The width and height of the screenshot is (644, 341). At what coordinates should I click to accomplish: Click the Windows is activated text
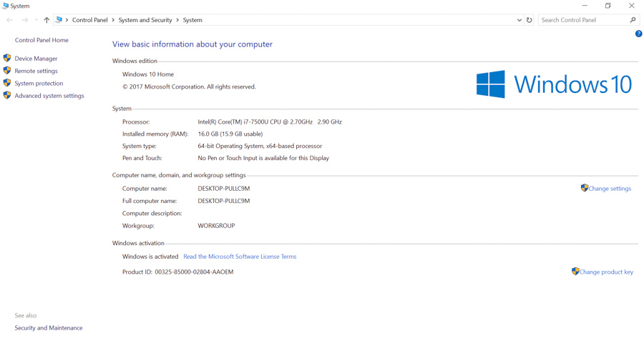point(150,257)
